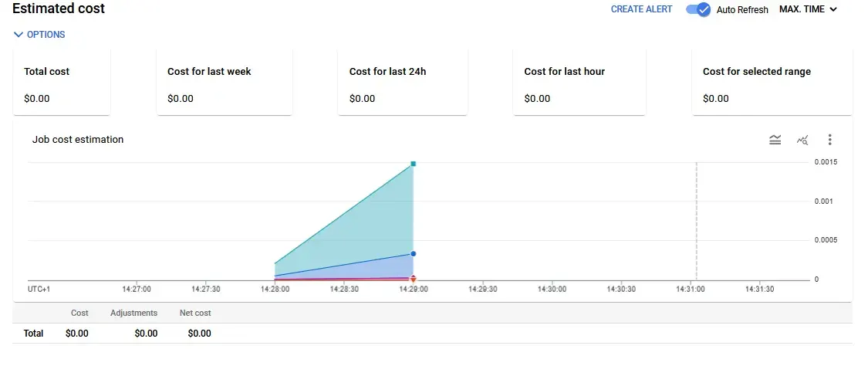Click the Estimated cost heading
Image resolution: width=868 pixels, height=366 pixels.
[x=59, y=8]
